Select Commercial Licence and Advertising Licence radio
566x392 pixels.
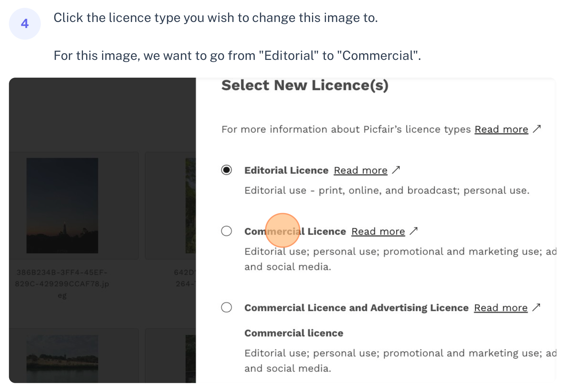click(x=226, y=307)
